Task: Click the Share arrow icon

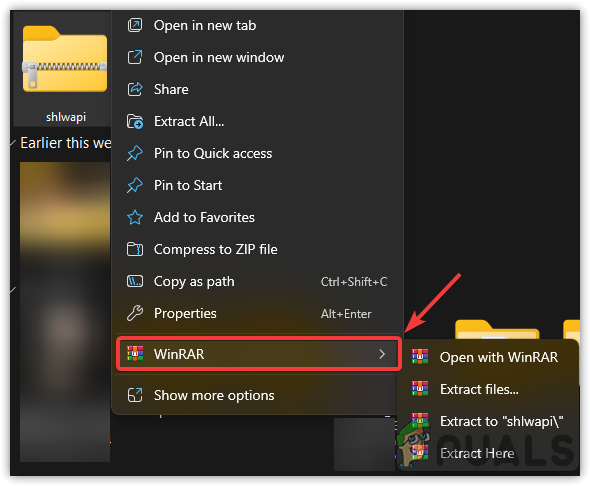Action: coord(135,90)
